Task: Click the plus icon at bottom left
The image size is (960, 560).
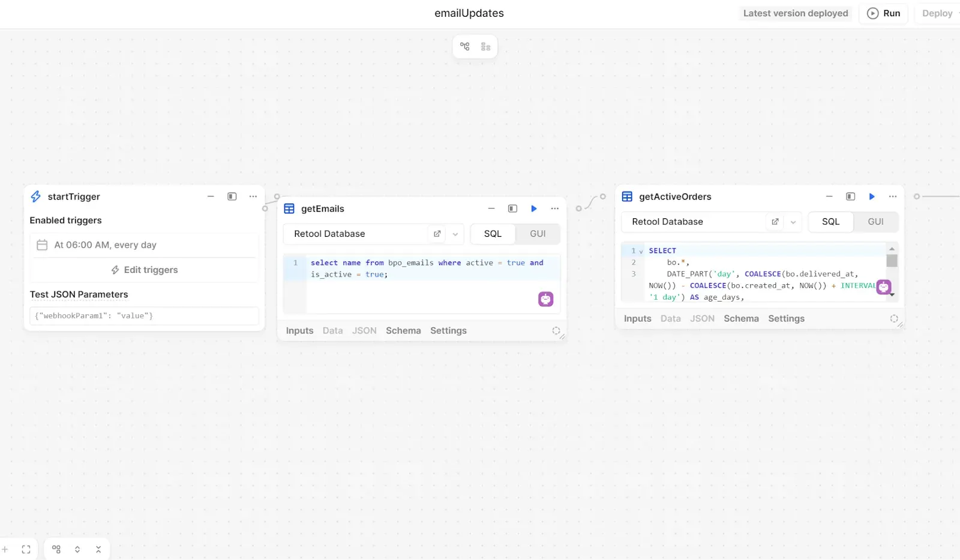Action: [5, 549]
